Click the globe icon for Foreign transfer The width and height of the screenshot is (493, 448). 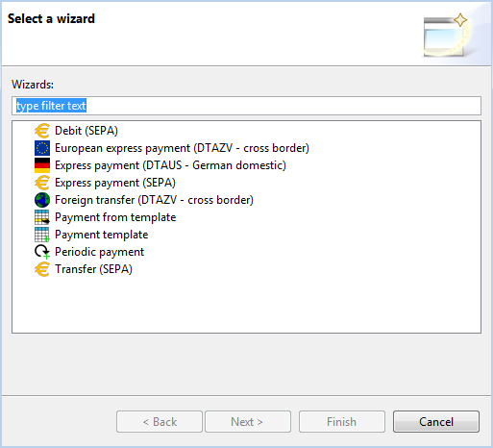point(42,200)
